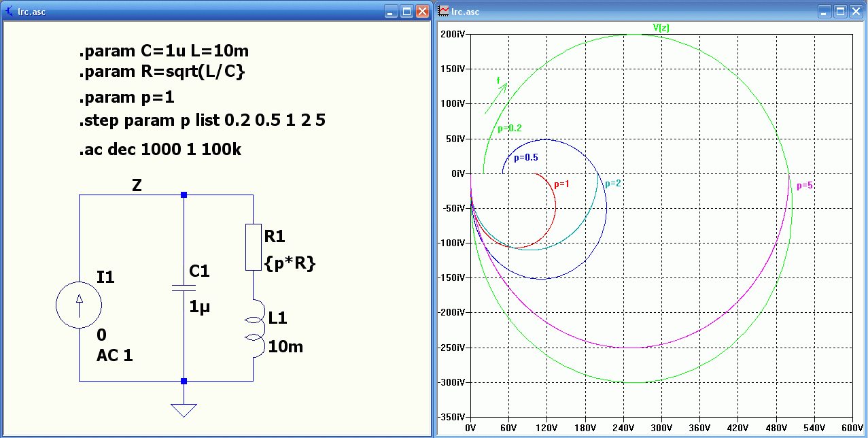Select the green p=0.2 trace label
The height and width of the screenshot is (438, 868).
tap(509, 127)
